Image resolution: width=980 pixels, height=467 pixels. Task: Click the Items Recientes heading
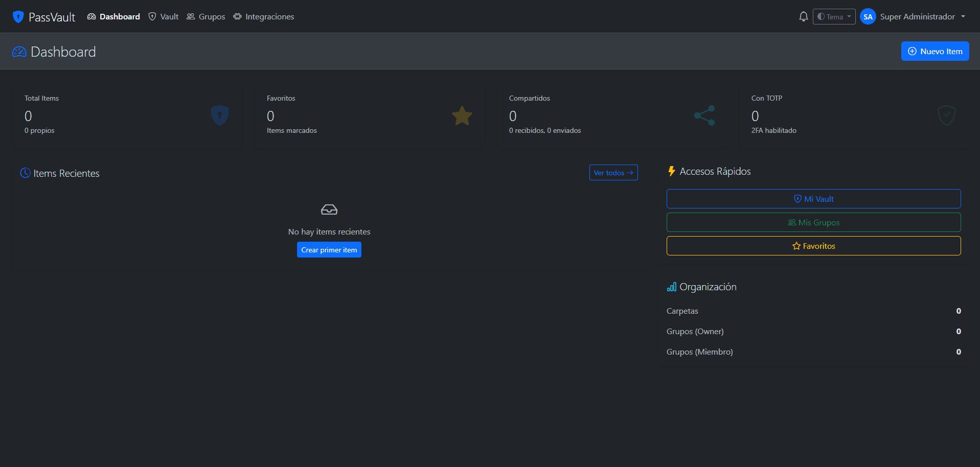(66, 173)
